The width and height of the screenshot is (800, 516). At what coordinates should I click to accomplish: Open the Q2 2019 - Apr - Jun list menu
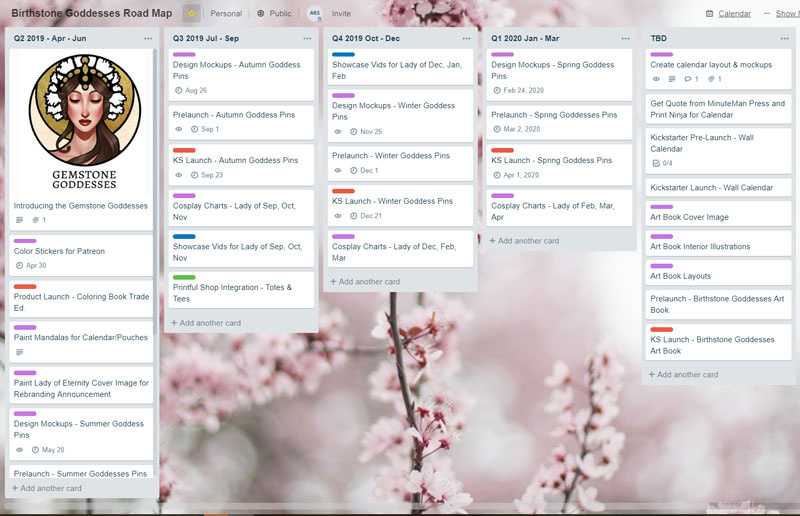(x=147, y=38)
